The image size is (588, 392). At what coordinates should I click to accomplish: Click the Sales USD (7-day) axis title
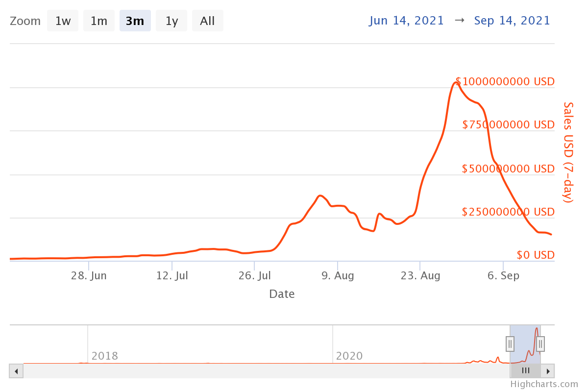pyautogui.click(x=568, y=152)
